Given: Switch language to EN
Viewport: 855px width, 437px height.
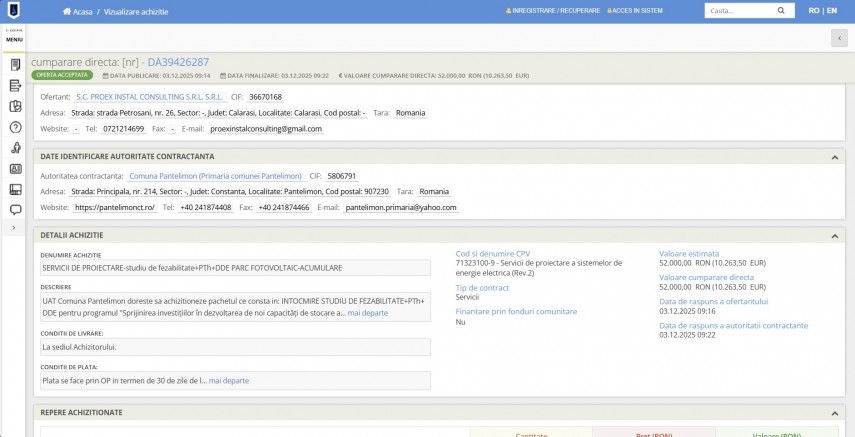Looking at the screenshot, I should [831, 11].
